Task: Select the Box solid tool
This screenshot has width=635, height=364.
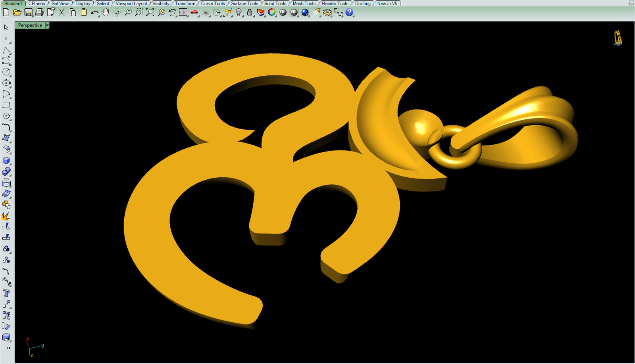Action: (6, 161)
